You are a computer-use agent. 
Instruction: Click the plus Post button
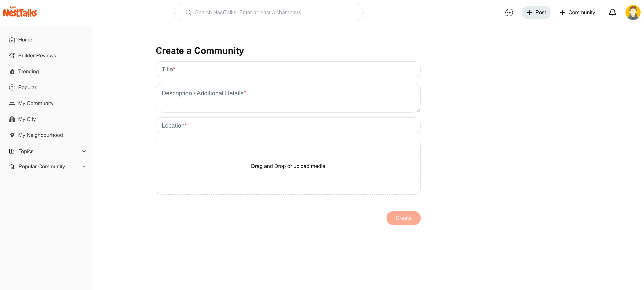point(536,12)
